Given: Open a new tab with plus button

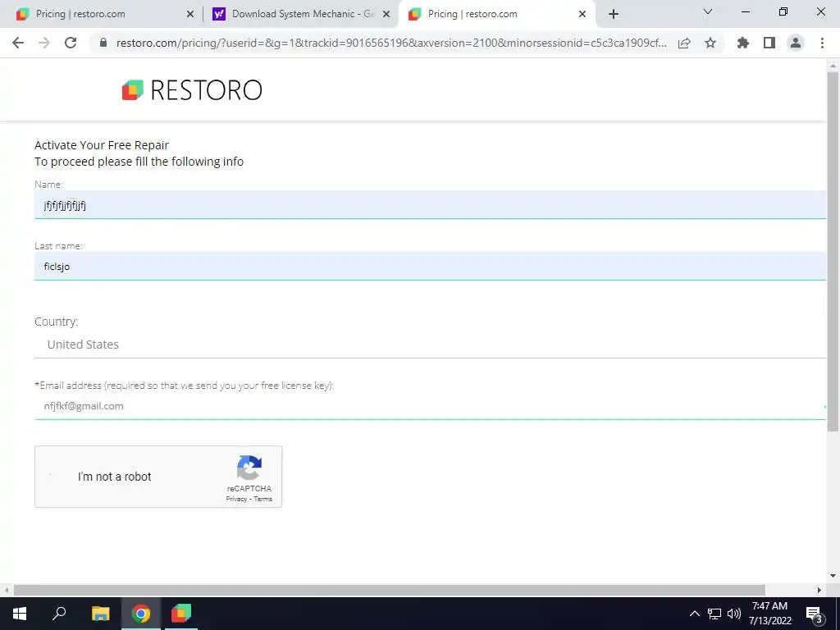Looking at the screenshot, I should tap(614, 14).
